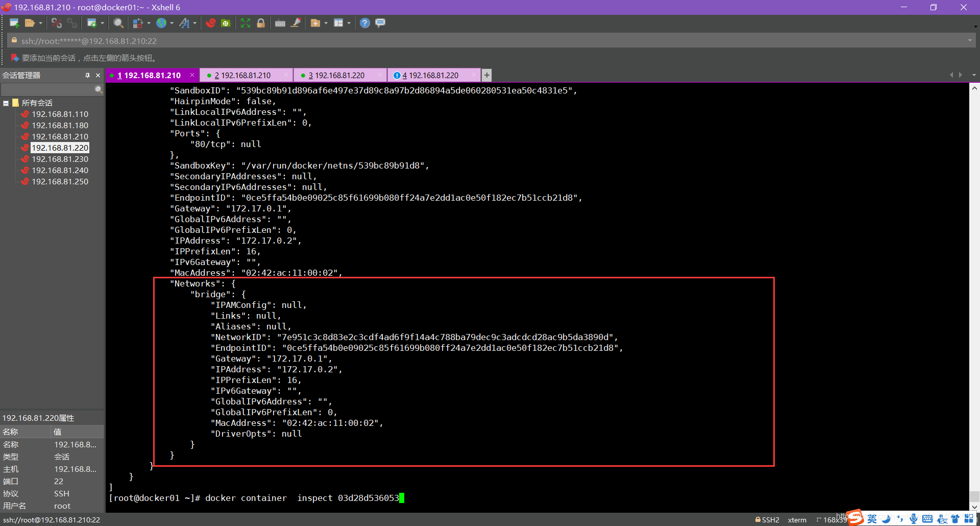This screenshot has width=980, height=526.
Task: Select the 所有会话 folder
Action: pos(37,103)
